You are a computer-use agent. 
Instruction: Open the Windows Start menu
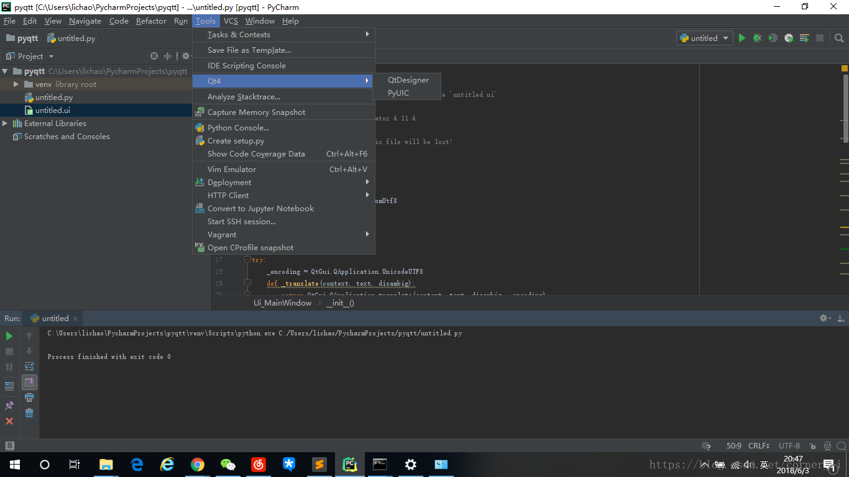pos(15,465)
